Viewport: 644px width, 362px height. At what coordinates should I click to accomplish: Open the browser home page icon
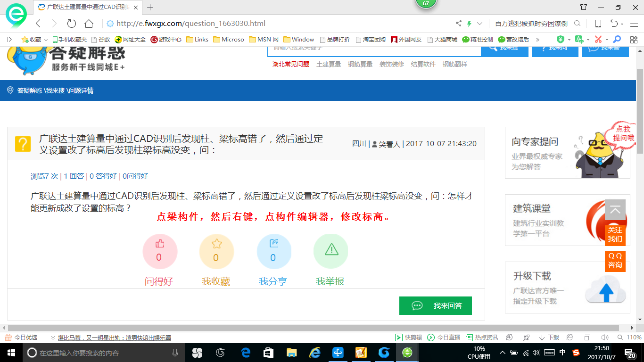89,24
